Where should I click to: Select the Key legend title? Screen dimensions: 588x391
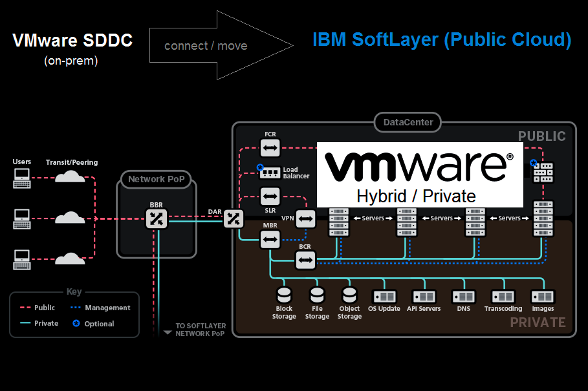74,291
